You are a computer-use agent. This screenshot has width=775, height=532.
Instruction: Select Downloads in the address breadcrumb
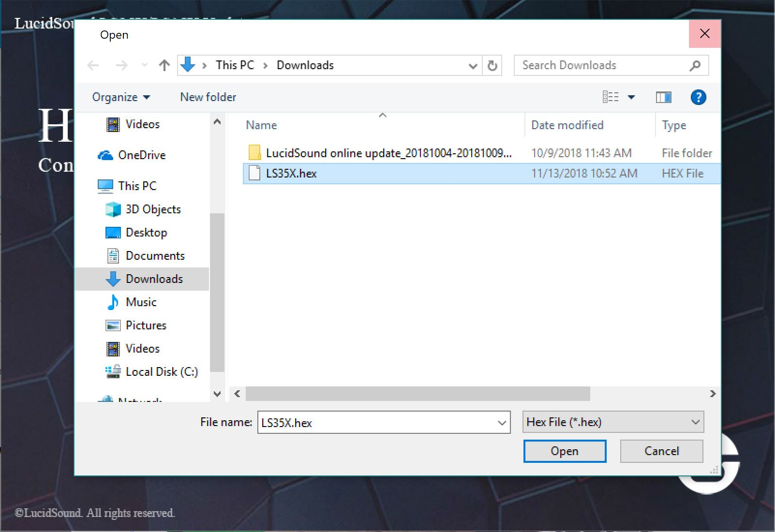pos(305,65)
